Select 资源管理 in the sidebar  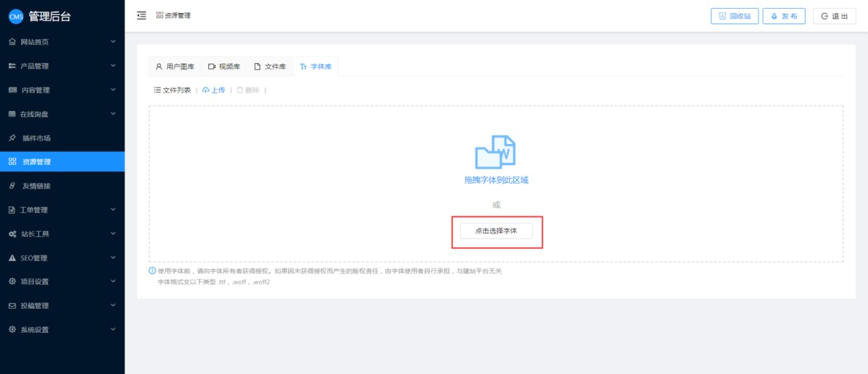(36, 162)
